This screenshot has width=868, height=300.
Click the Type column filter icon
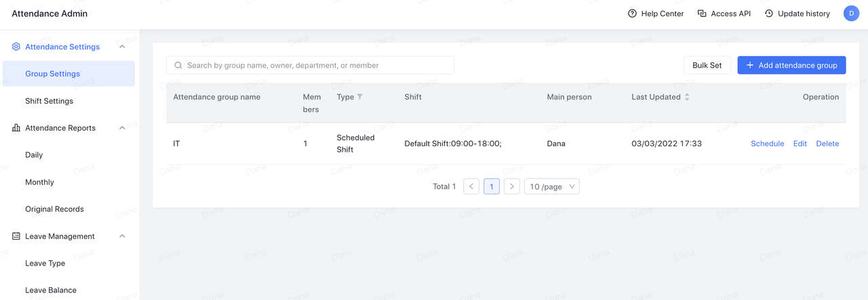(360, 97)
